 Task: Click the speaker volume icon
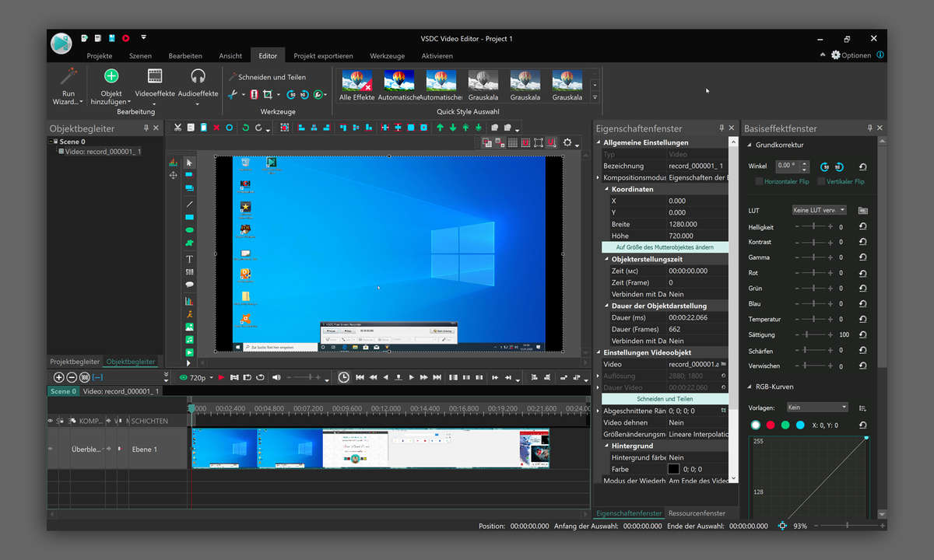(x=276, y=377)
